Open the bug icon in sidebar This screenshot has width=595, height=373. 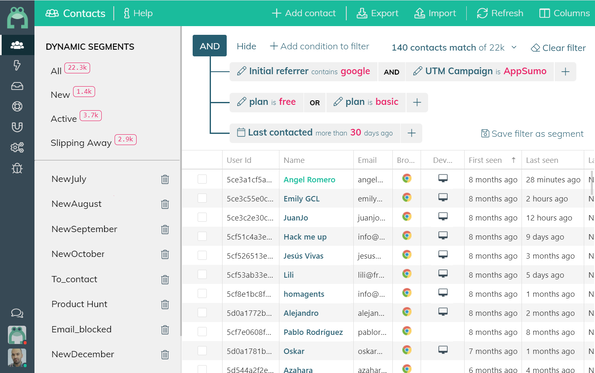point(17,168)
